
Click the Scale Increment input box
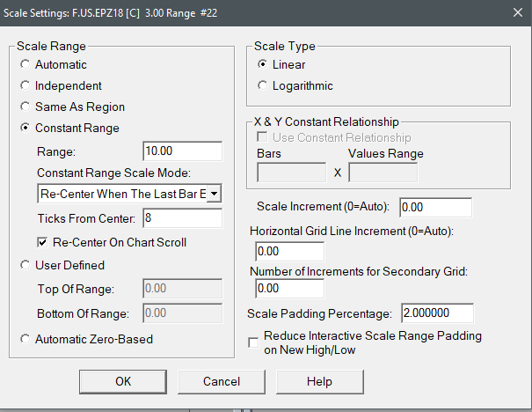(435, 207)
